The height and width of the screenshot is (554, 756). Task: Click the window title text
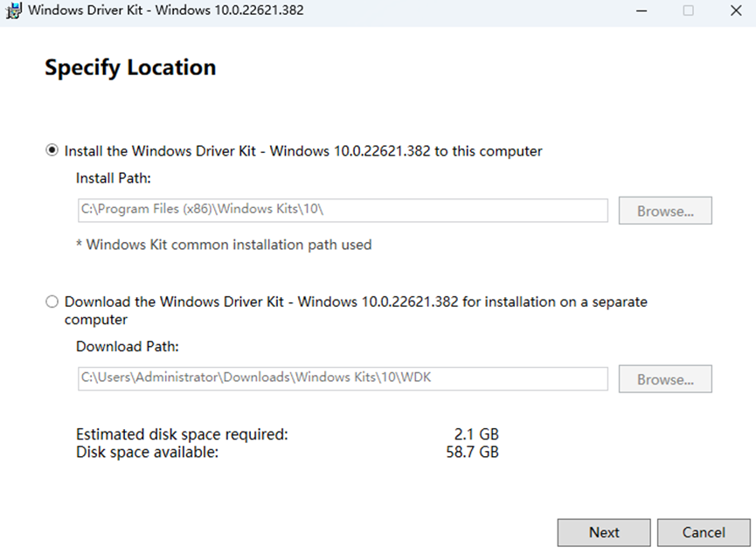pyautogui.click(x=166, y=10)
